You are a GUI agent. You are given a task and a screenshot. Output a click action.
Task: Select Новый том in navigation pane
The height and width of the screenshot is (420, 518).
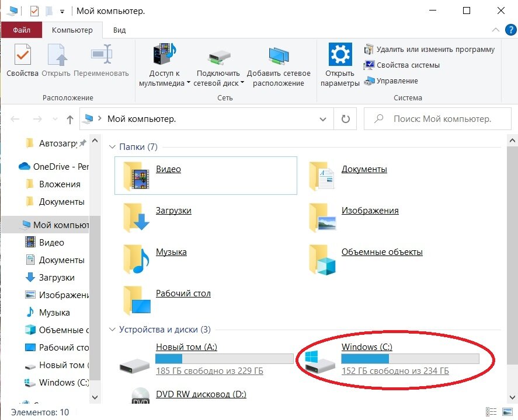point(55,365)
